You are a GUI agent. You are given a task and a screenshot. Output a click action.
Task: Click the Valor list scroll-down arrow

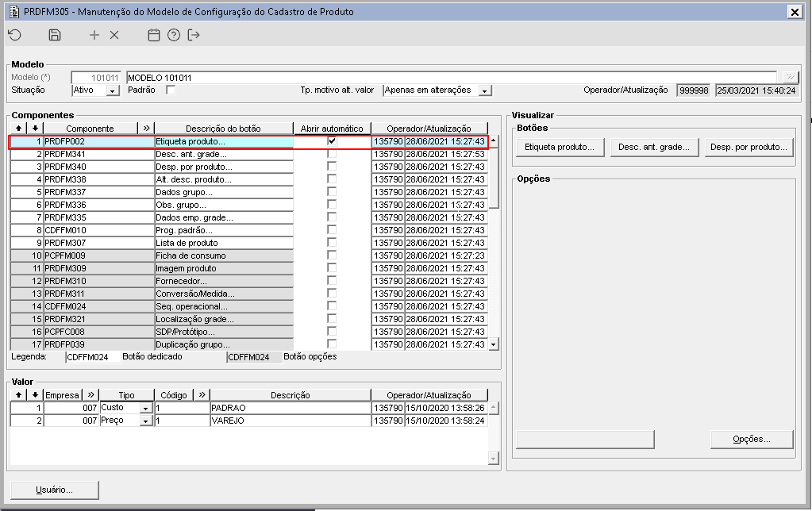(x=494, y=458)
